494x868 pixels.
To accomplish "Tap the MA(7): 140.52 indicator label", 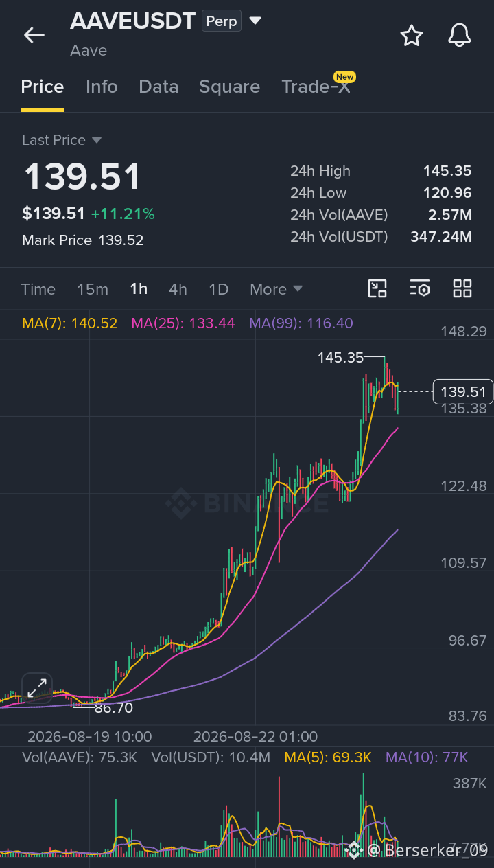I will [70, 323].
